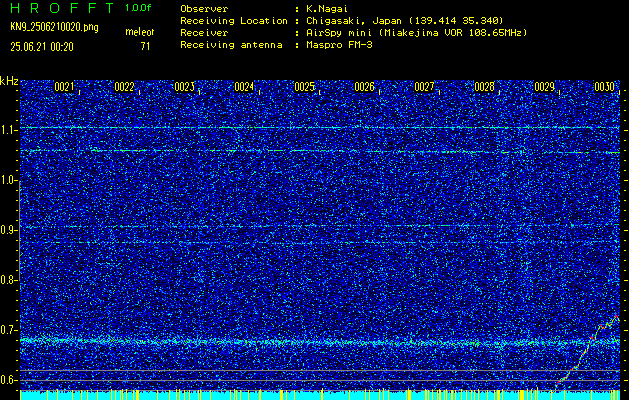Click the 0025 time marker
629x400 pixels.
click(x=304, y=87)
